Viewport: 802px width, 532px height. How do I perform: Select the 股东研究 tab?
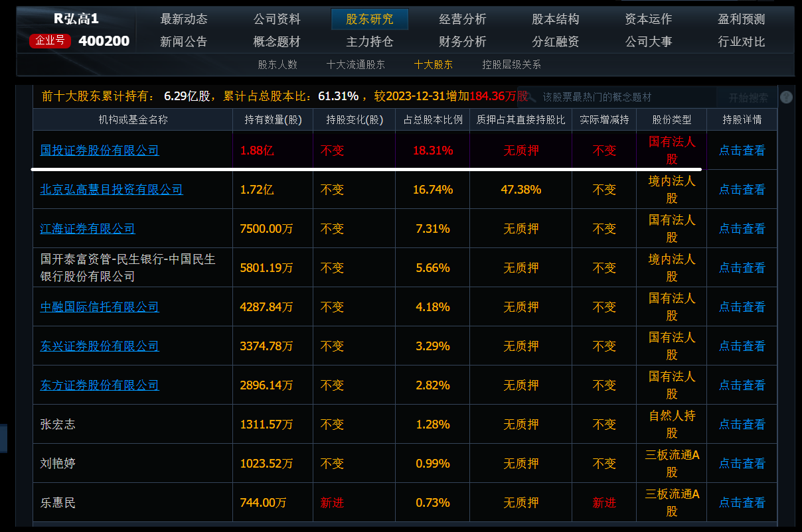[370, 19]
